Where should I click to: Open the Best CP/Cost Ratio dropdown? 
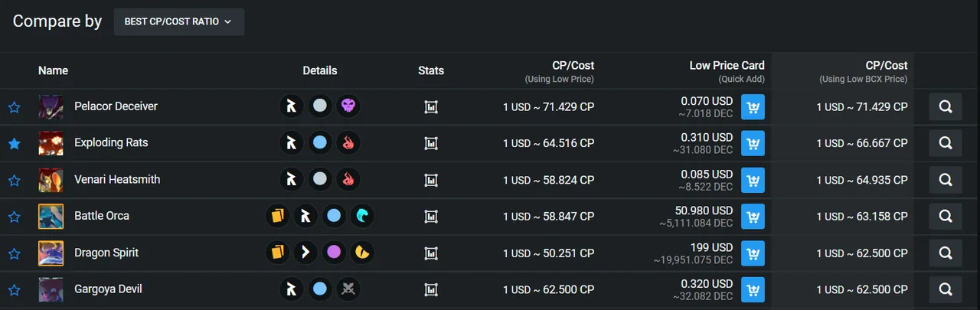pyautogui.click(x=179, y=22)
